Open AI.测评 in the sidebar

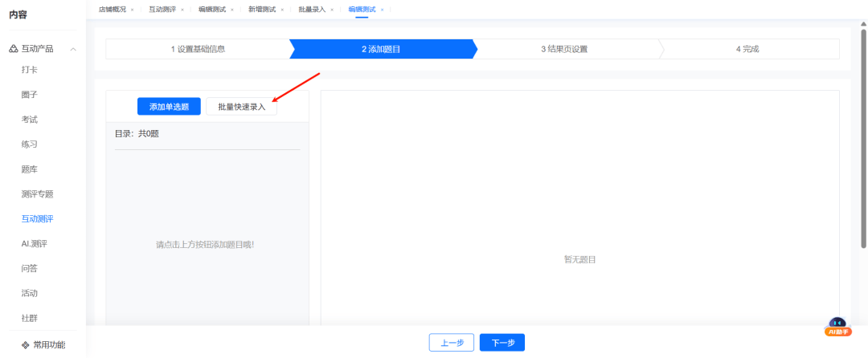coord(35,244)
